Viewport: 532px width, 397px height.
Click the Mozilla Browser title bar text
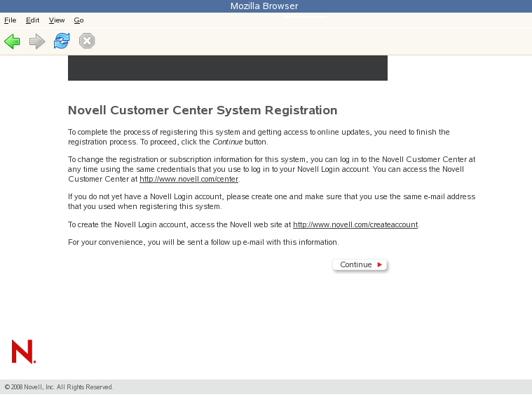pos(264,6)
